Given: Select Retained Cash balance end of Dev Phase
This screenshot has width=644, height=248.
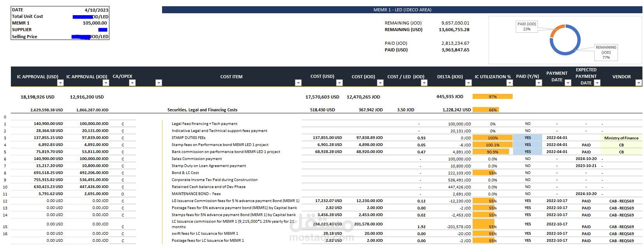Looking at the screenshot, I should click(x=208, y=187).
